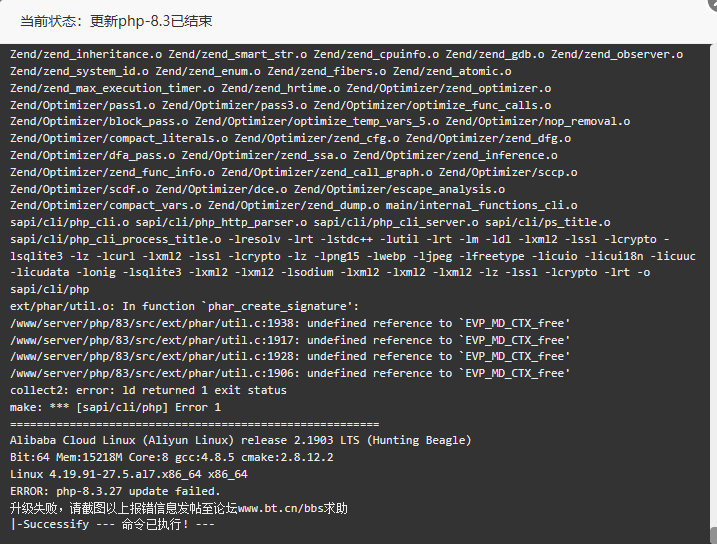Click the equals-sign separator line
The height and width of the screenshot is (544, 717).
click(194, 424)
